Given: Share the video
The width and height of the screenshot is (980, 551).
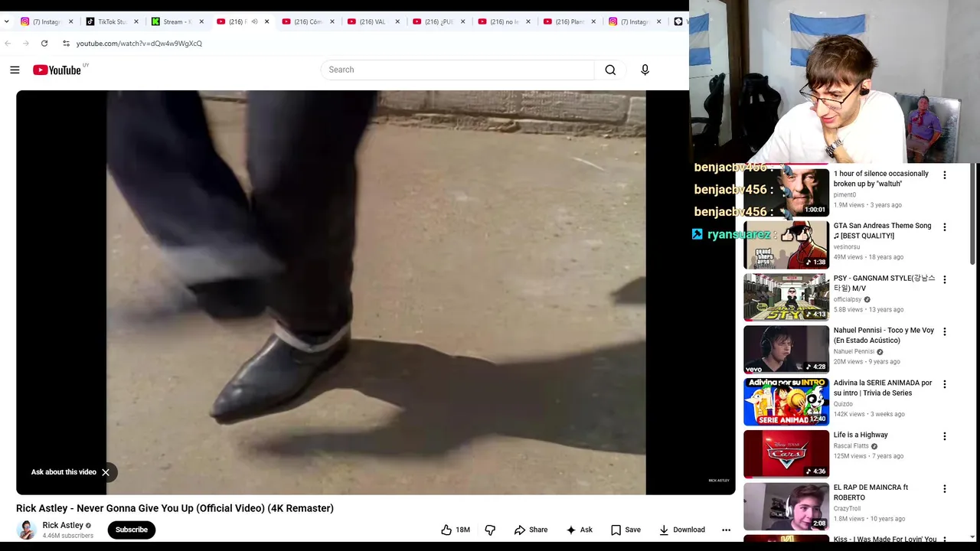Looking at the screenshot, I should coord(531,530).
